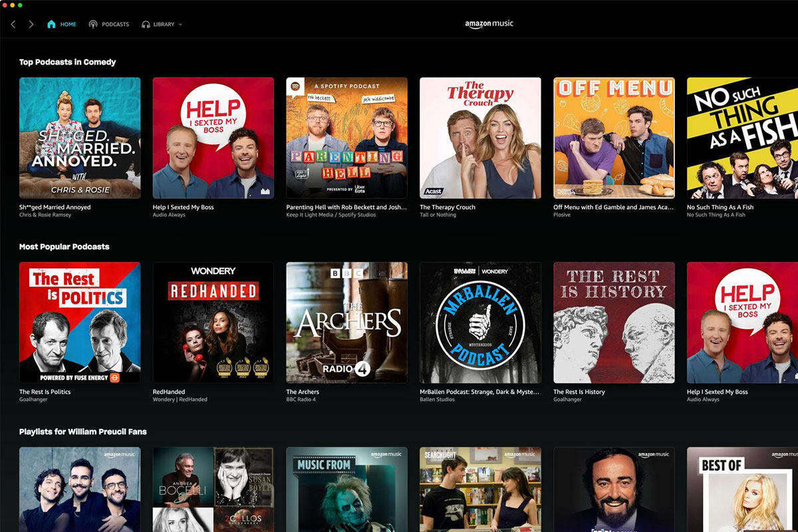
Task: Open Library via the headphones icon
Action: (x=146, y=23)
